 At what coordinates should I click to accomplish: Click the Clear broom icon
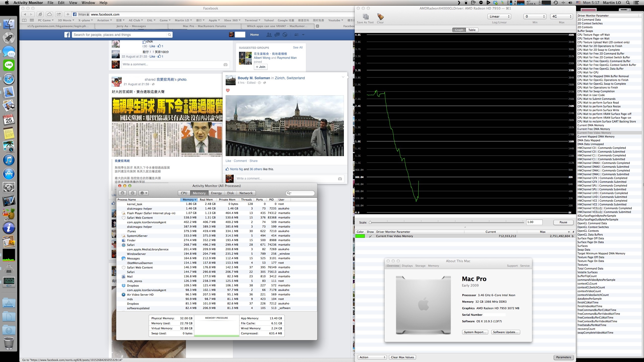click(x=380, y=17)
